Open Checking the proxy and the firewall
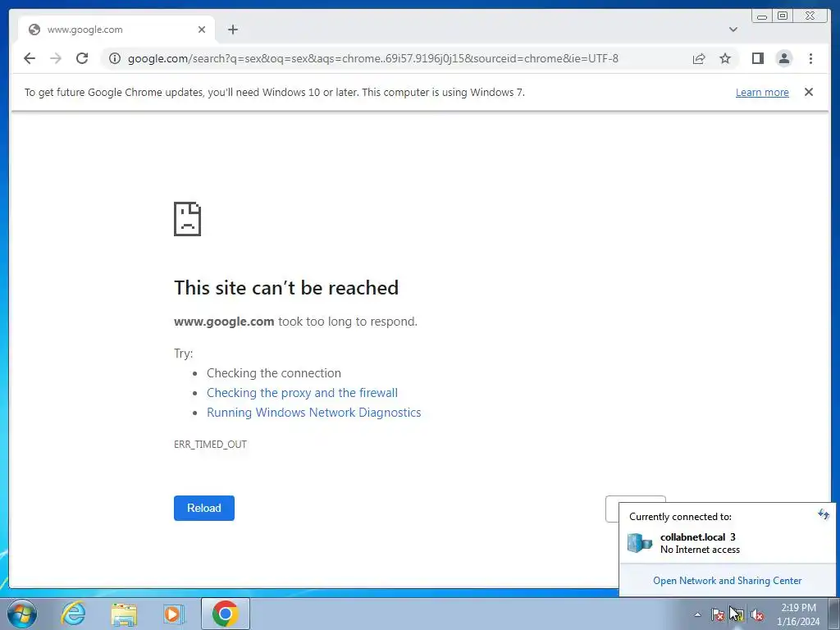The width and height of the screenshot is (840, 630). point(302,393)
